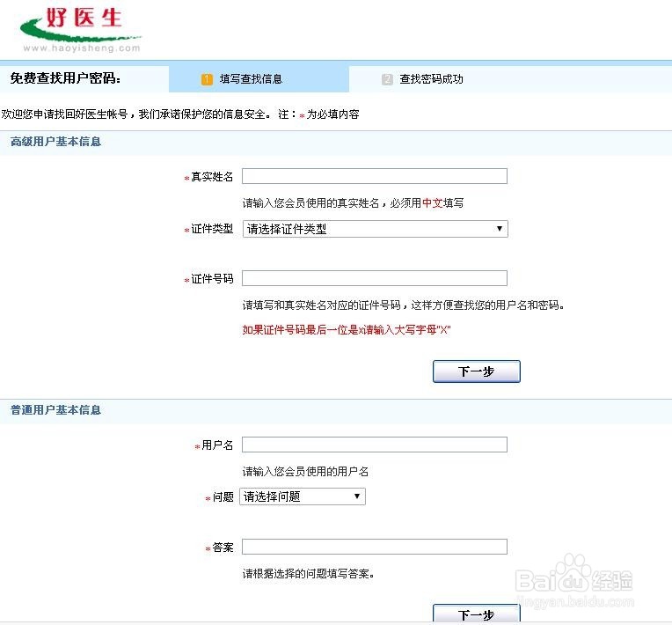Click the 用户名 label
The width and height of the screenshot is (672, 625).
217,445
